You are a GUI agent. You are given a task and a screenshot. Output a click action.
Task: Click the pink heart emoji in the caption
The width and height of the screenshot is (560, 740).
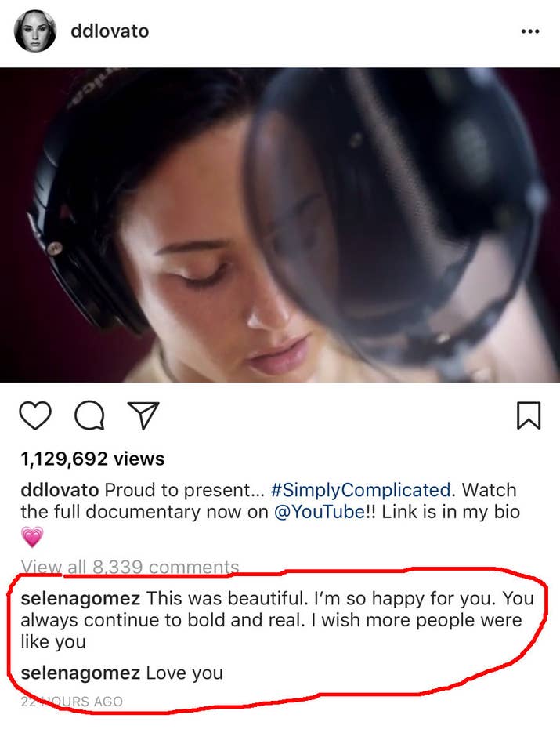[x=31, y=537]
